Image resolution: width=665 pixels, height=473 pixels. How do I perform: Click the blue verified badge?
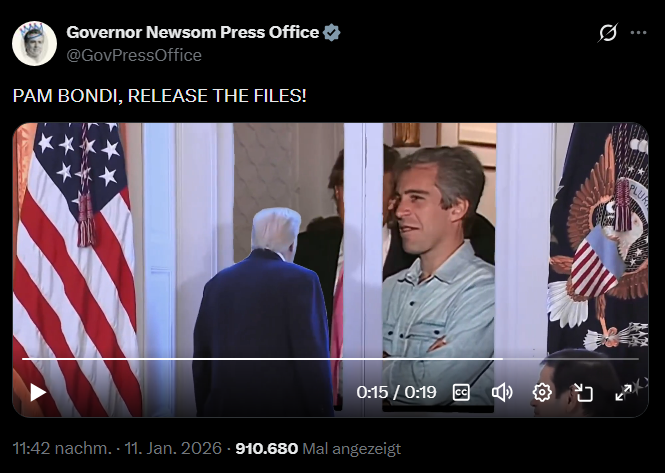point(331,33)
